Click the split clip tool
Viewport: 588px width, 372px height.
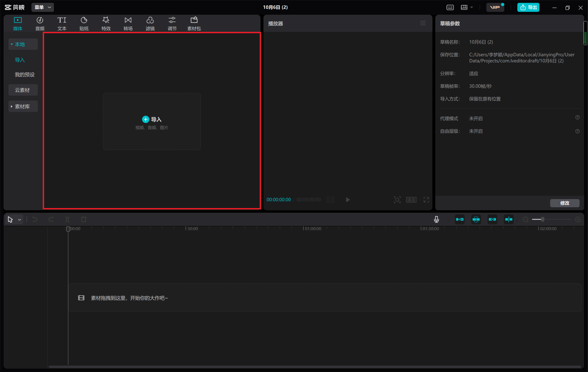click(x=67, y=219)
